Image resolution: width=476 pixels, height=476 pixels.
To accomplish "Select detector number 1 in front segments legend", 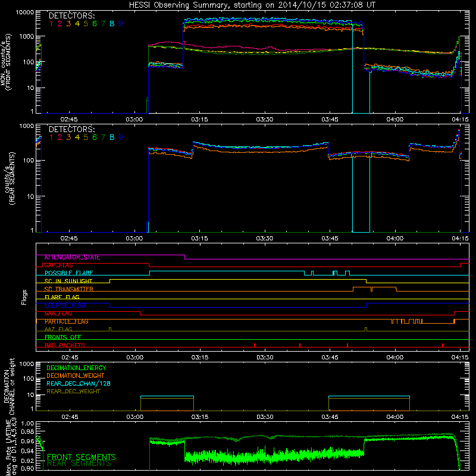I will pyautogui.click(x=51, y=24).
